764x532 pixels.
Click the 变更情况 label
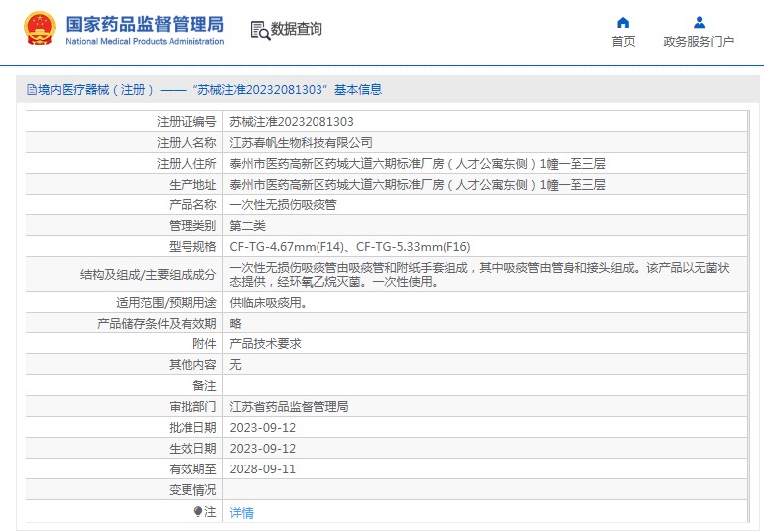(x=192, y=490)
